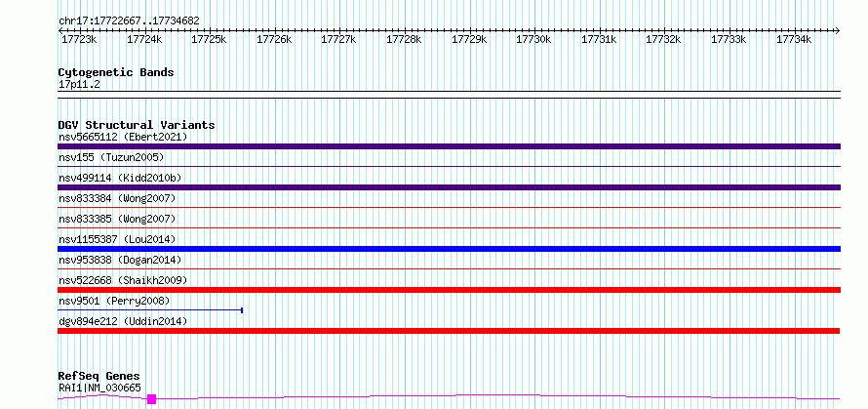Open the nsv833384 (Wong2007) variant label
The height and width of the screenshot is (409, 868).
[117, 198]
